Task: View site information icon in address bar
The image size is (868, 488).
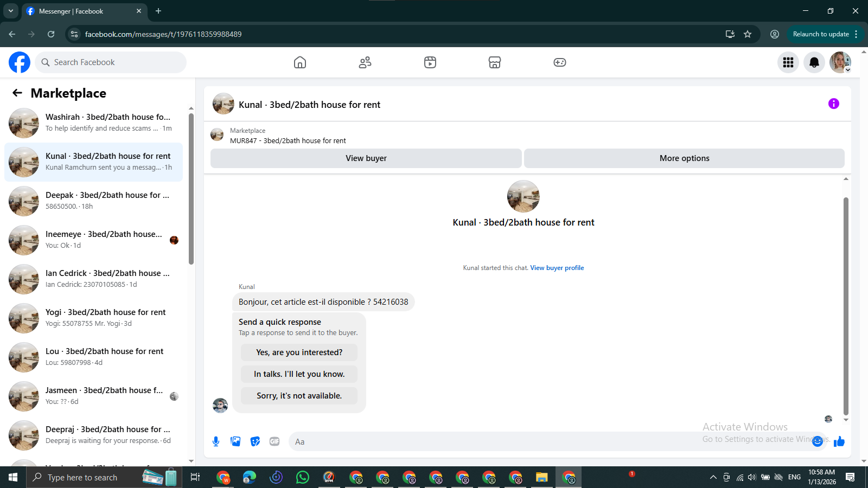Action: (74, 34)
